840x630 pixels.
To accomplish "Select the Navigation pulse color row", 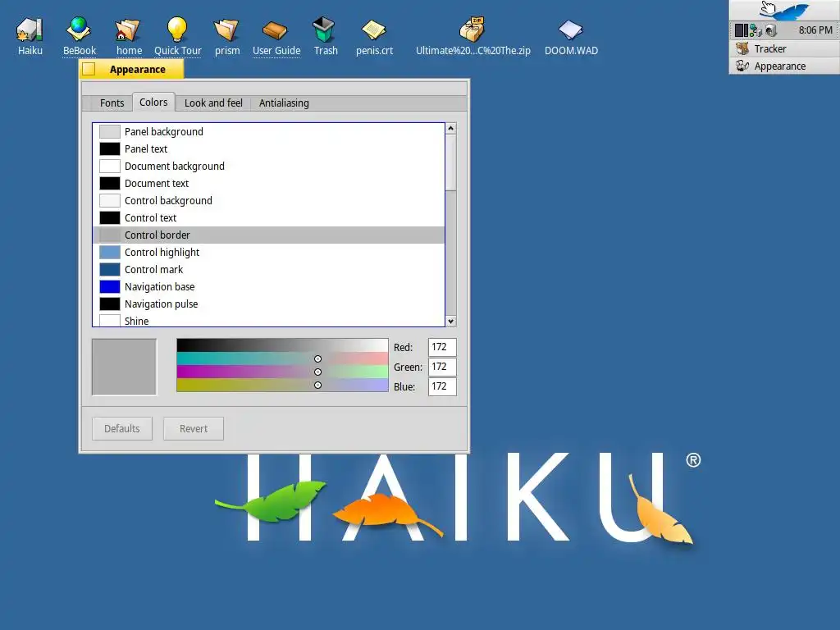I will (268, 304).
